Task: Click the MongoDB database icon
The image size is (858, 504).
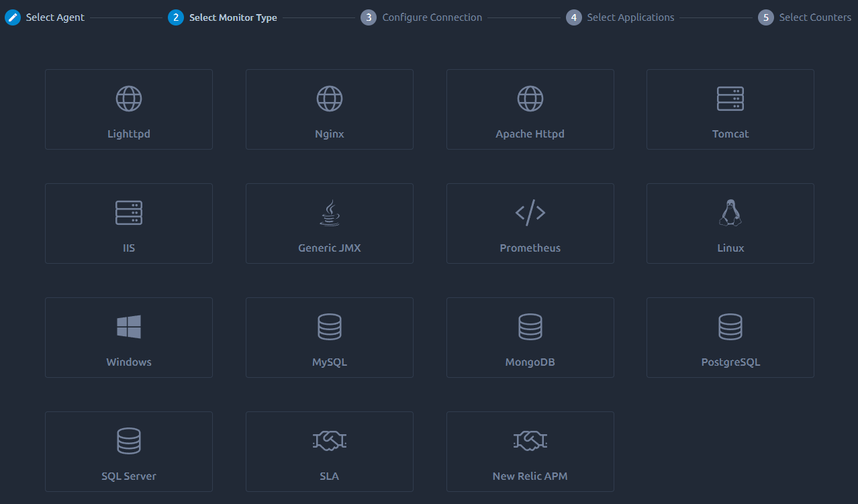Action: (x=530, y=327)
